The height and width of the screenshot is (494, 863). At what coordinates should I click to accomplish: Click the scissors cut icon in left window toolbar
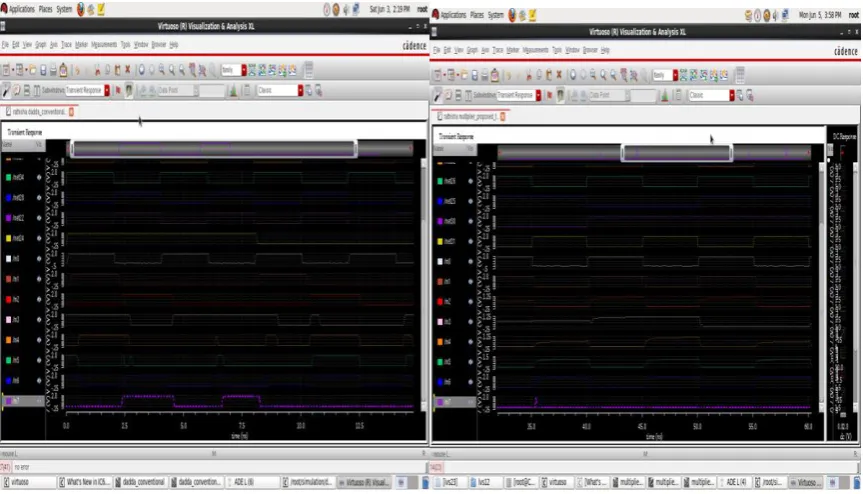point(97,70)
